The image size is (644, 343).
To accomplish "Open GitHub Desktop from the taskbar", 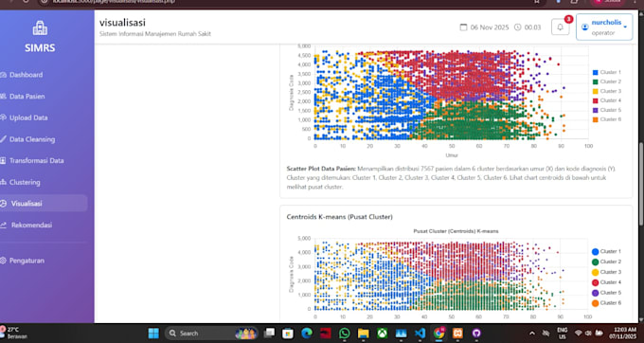I will click(476, 334).
